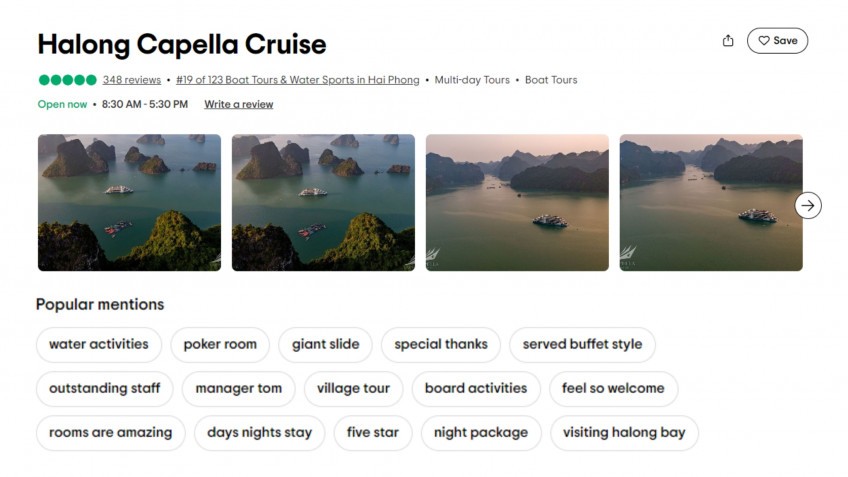Select the poker room mention tag

(x=220, y=344)
